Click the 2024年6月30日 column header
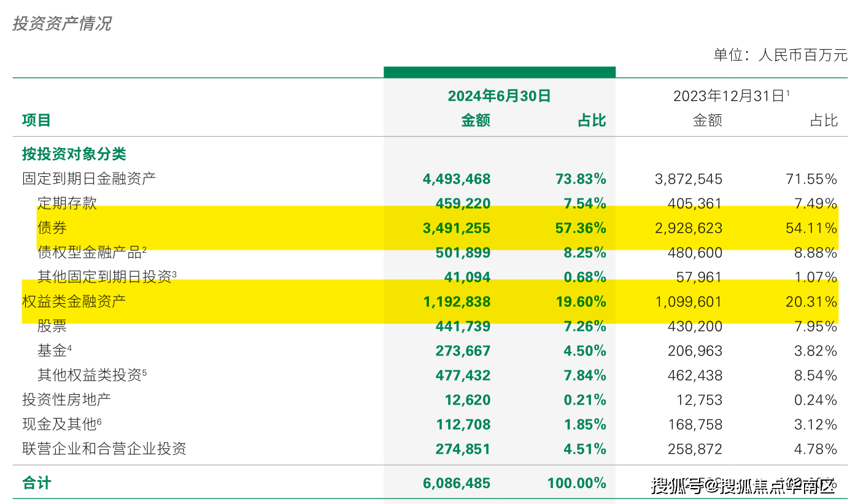 (499, 96)
